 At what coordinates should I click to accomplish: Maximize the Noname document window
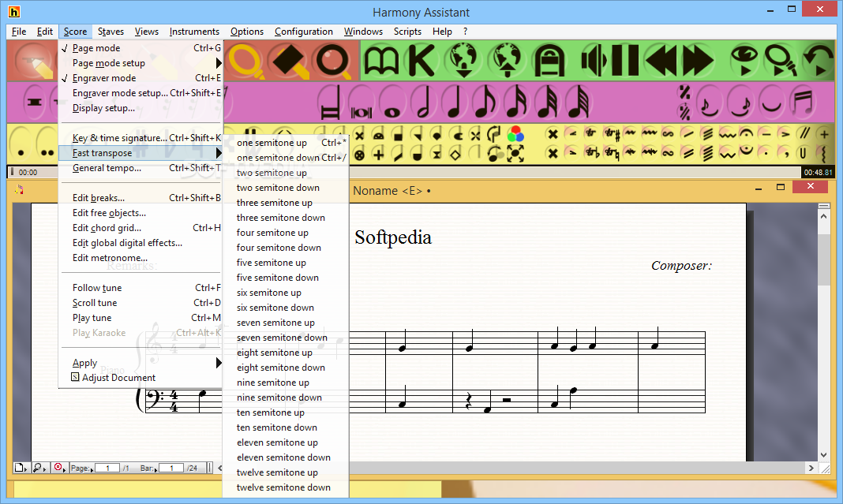(781, 187)
